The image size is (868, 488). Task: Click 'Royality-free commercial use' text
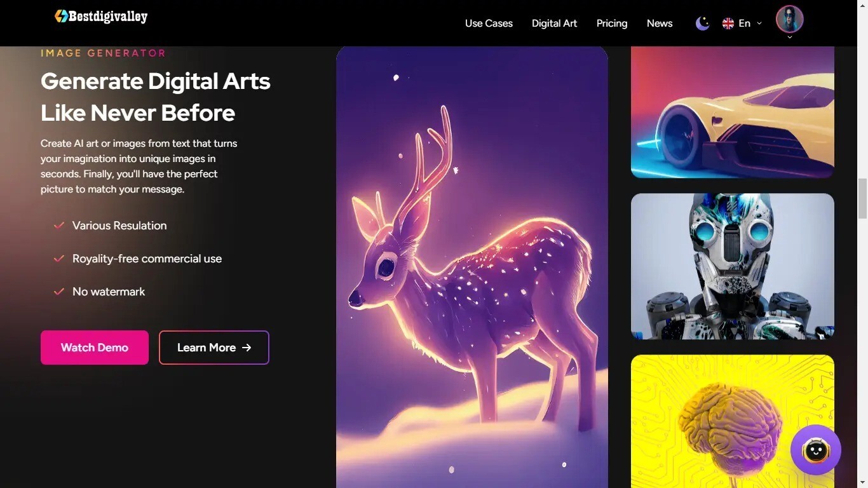[147, 259]
